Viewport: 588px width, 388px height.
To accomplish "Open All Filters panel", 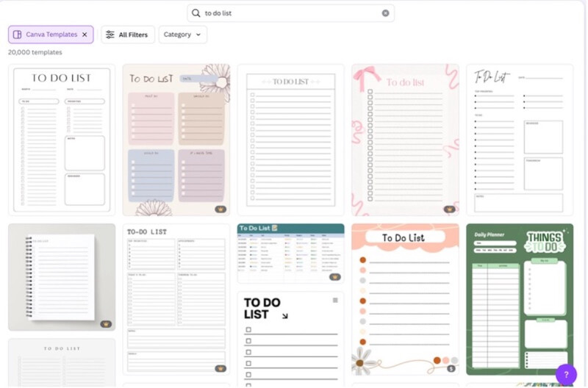I will (127, 35).
